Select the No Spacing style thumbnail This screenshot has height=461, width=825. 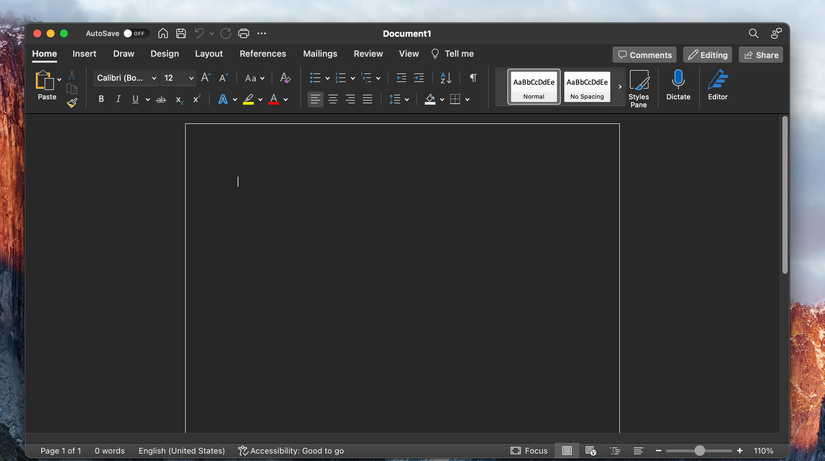(587, 86)
